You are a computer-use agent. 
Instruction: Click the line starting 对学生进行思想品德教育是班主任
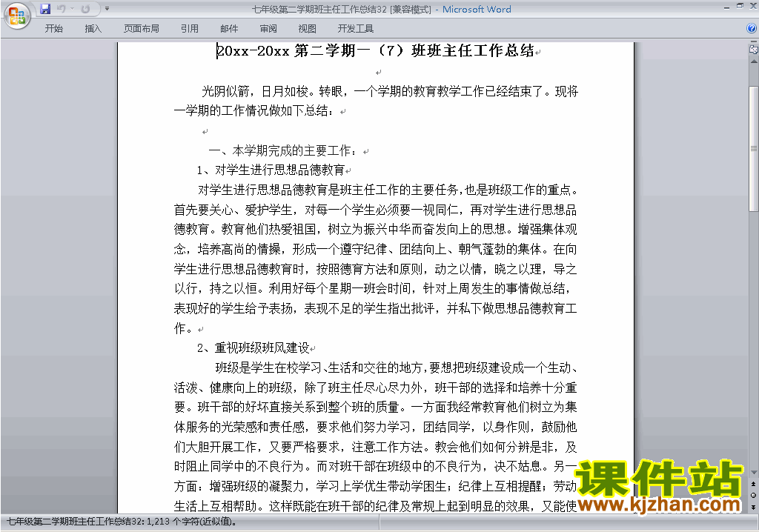[x=388, y=190]
